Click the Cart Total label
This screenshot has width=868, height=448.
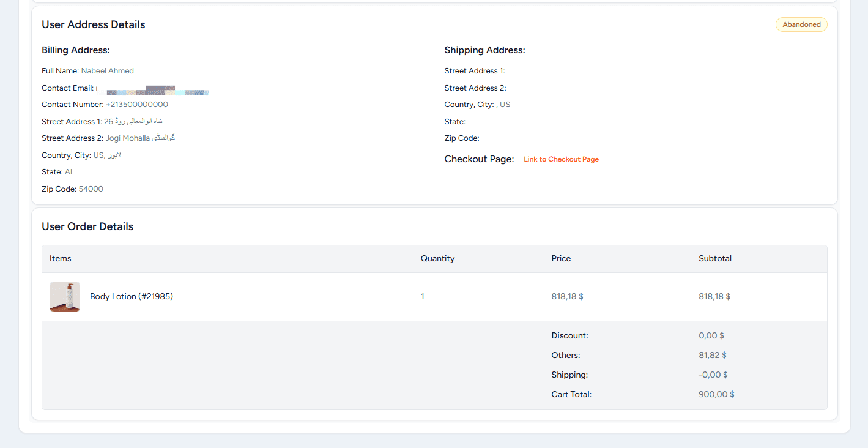(571, 395)
